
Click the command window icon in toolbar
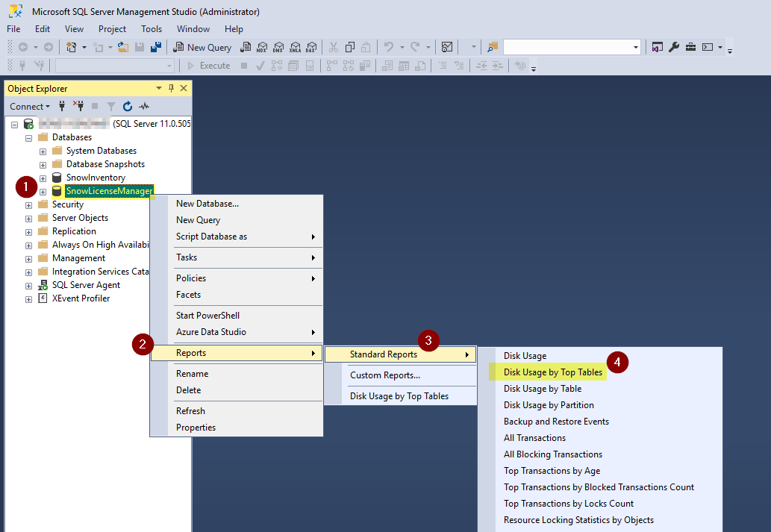tap(708, 47)
